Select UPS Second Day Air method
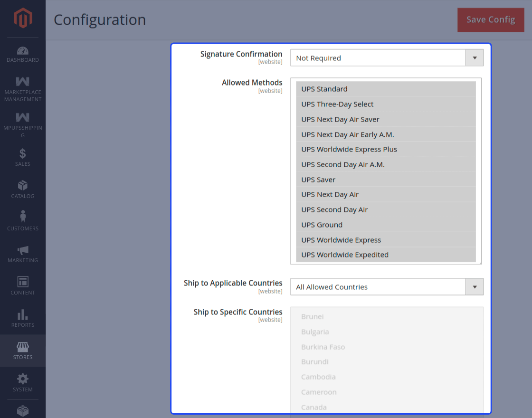 pyautogui.click(x=386, y=209)
